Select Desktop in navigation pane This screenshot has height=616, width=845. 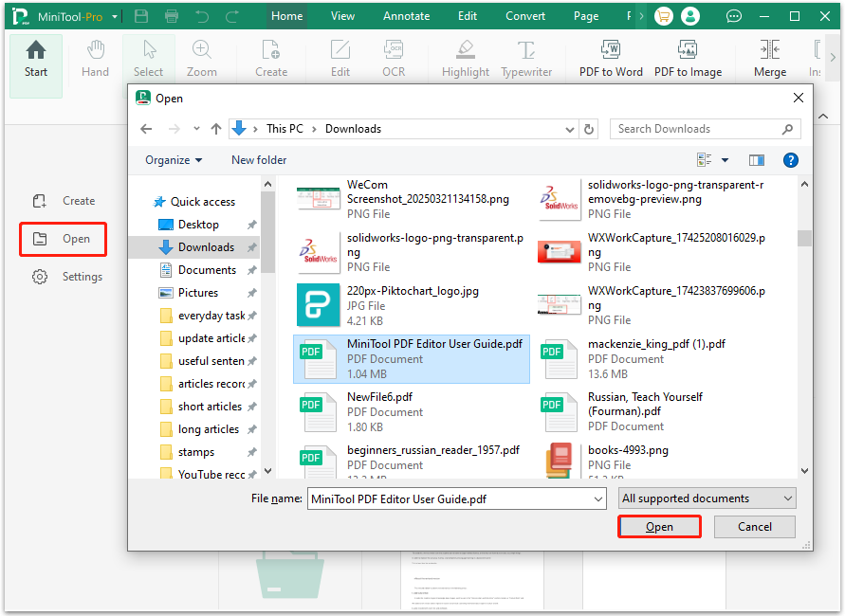(x=189, y=224)
